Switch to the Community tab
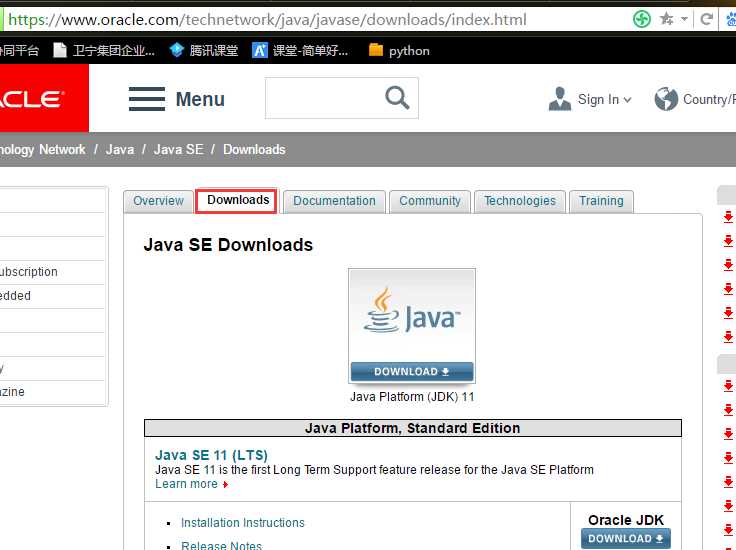This screenshot has width=736, height=550. coord(429,201)
